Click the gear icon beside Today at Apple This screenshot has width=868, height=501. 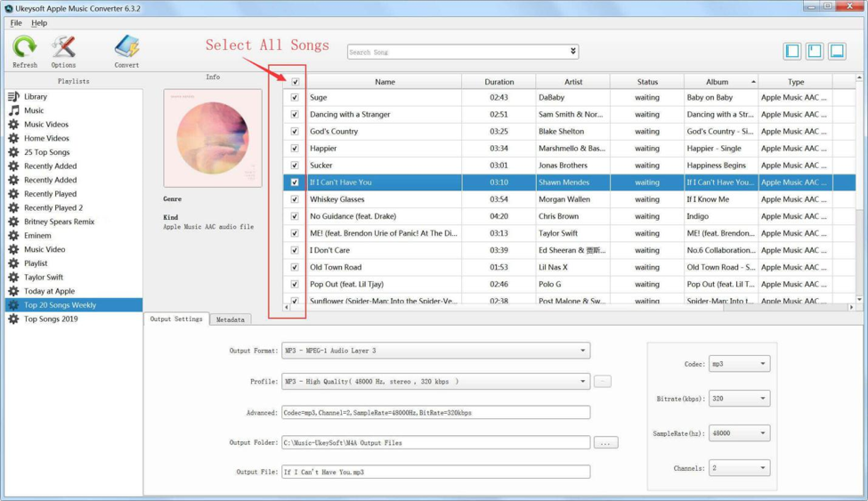[14, 291]
